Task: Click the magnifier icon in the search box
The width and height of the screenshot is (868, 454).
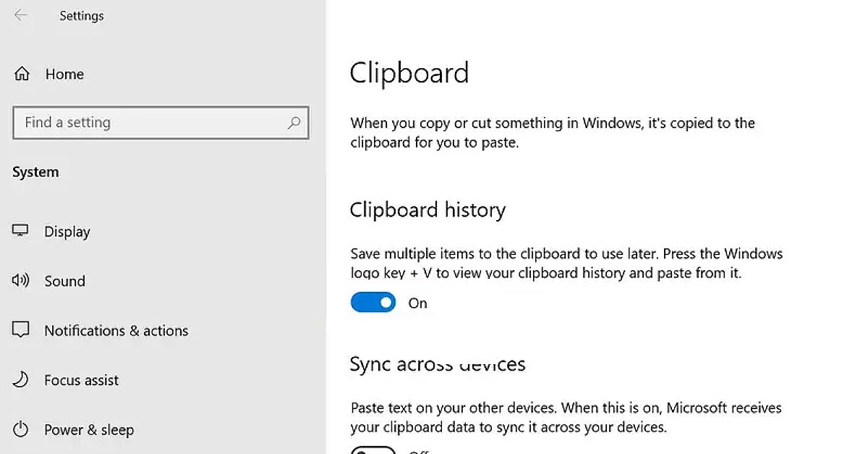Action: [x=294, y=123]
